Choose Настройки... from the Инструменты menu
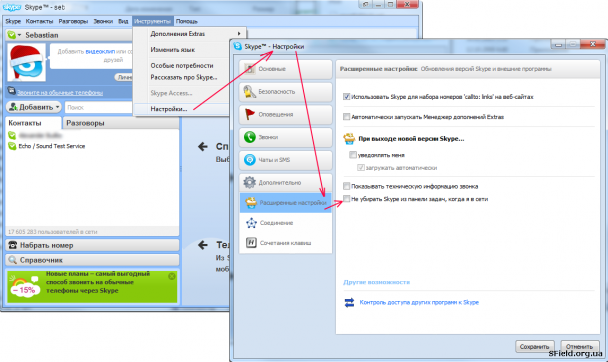608x362 pixels. 169,109
